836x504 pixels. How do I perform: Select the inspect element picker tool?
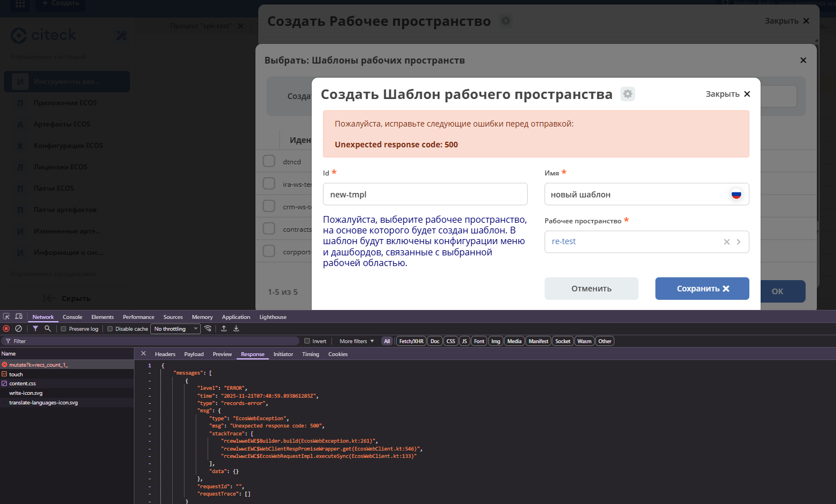pyautogui.click(x=6, y=317)
